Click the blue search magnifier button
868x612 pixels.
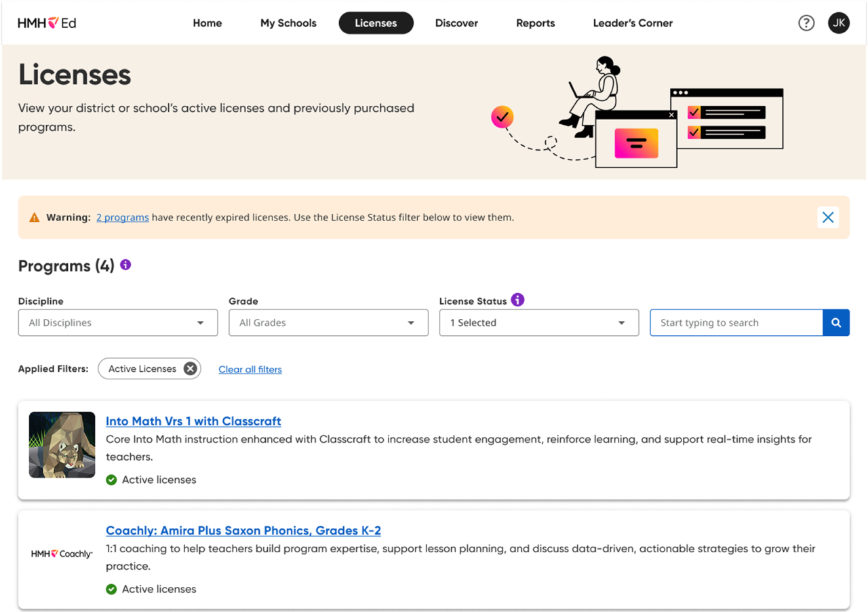836,323
